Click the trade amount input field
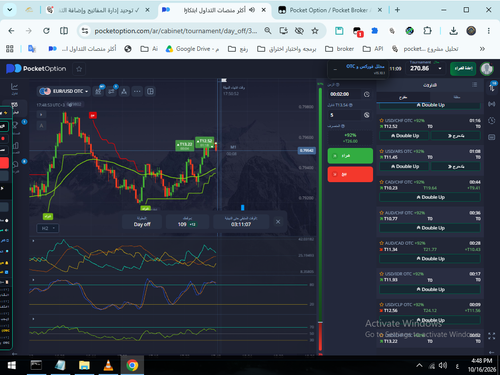The image size is (500, 375). (x=345, y=115)
